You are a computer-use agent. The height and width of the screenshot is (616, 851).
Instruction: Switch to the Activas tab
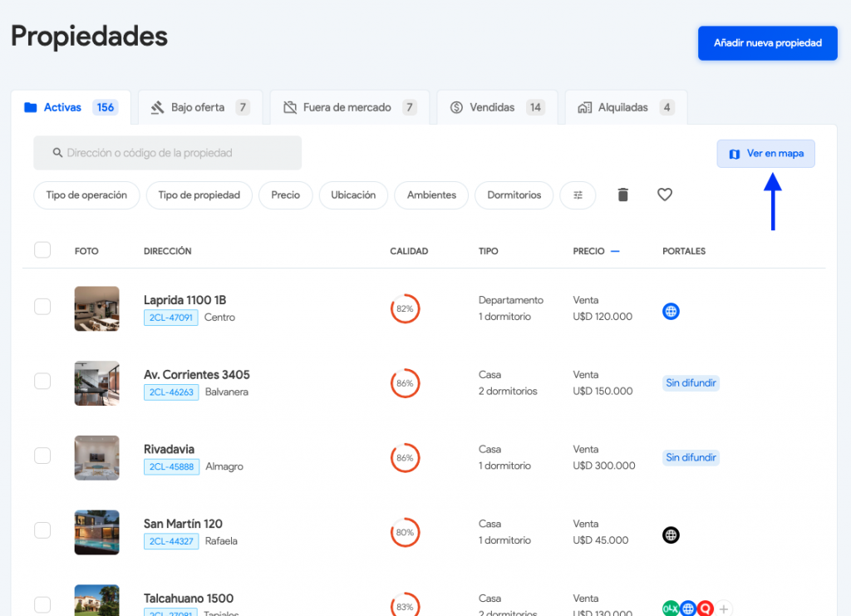[71, 107]
